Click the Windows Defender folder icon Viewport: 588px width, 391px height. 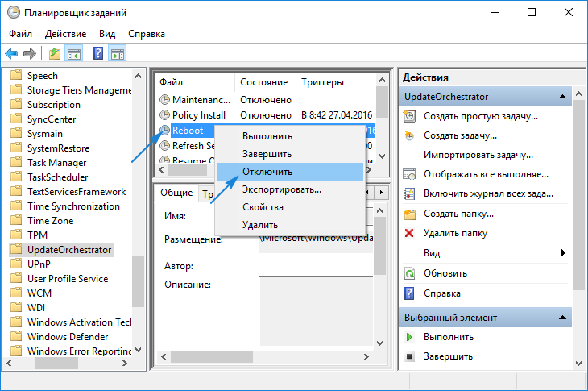(16, 336)
